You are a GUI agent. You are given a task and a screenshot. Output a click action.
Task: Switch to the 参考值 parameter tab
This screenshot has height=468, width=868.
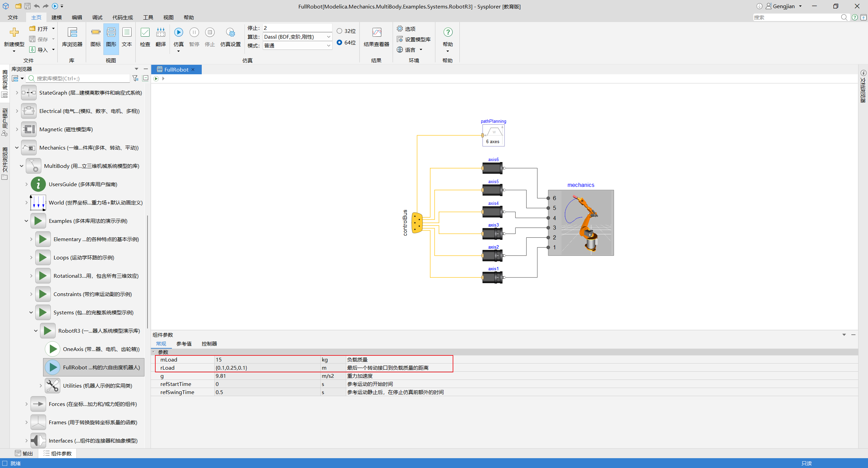coord(184,344)
